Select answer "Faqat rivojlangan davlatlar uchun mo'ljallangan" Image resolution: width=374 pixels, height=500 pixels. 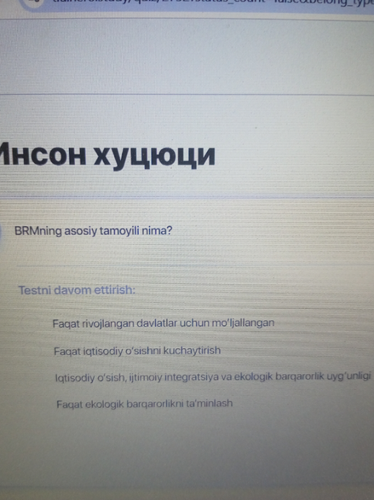coord(163,323)
